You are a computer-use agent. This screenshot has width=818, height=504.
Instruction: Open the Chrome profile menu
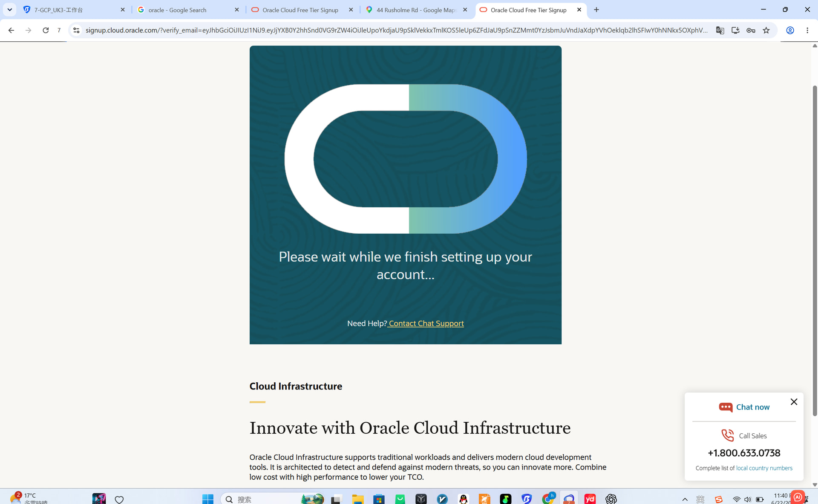click(x=790, y=30)
